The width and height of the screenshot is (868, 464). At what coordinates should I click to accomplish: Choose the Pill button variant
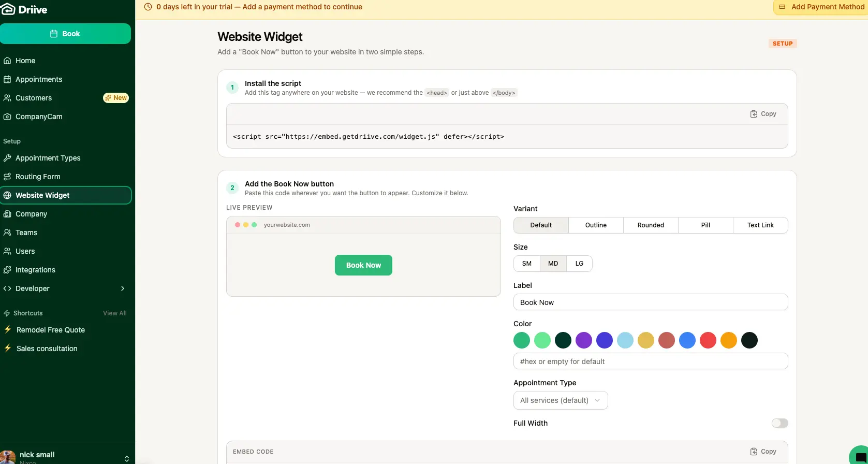(705, 225)
